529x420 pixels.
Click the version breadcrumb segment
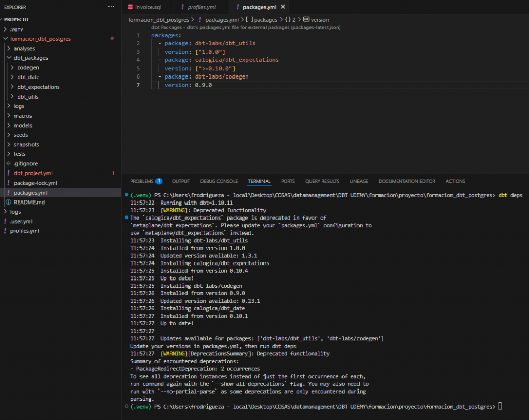click(319, 20)
